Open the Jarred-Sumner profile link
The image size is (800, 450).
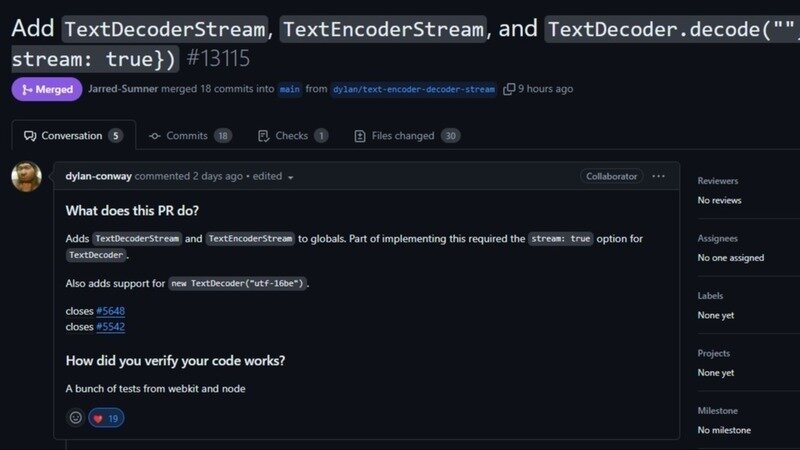124,89
